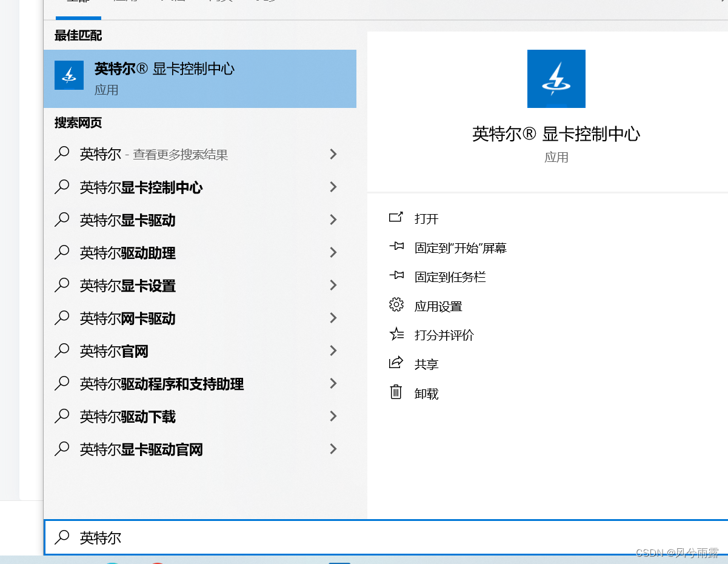Click the magnifier icon next to 英特尔显卡设置
The height and width of the screenshot is (564, 728).
point(62,285)
